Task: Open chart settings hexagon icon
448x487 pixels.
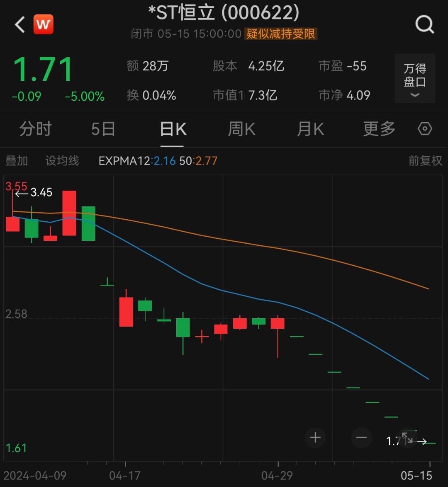Action: coord(425,128)
